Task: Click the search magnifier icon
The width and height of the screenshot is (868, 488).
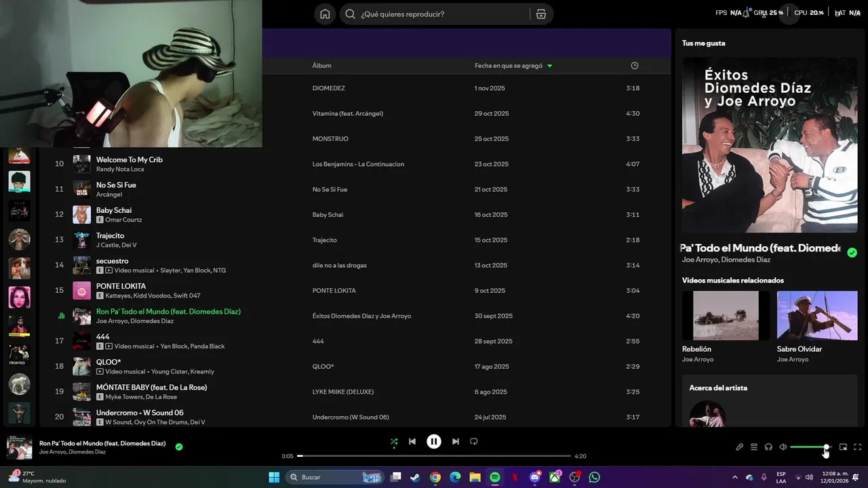Action: [x=350, y=14]
